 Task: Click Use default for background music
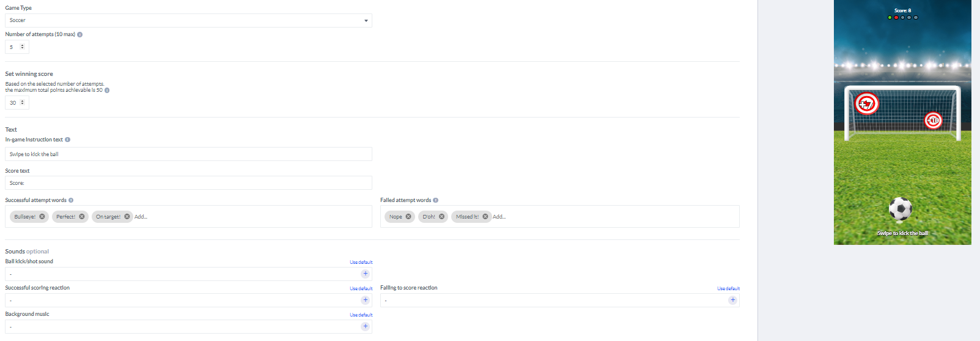click(x=361, y=315)
